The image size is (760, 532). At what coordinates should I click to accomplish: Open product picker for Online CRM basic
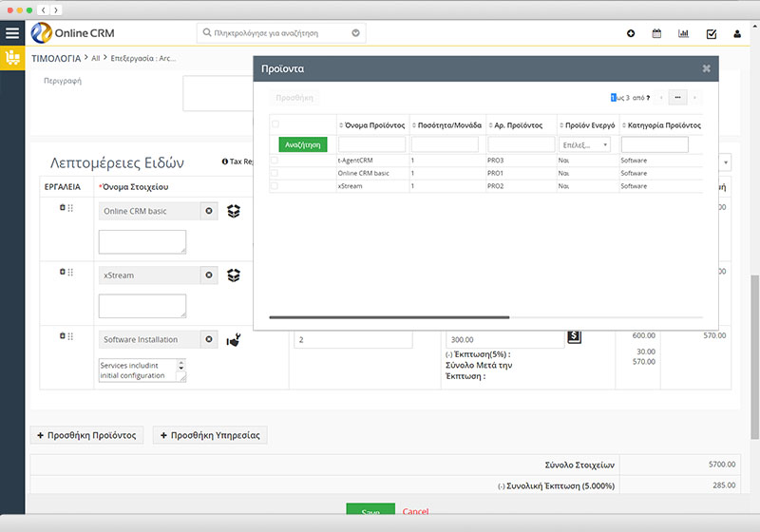tap(234, 211)
